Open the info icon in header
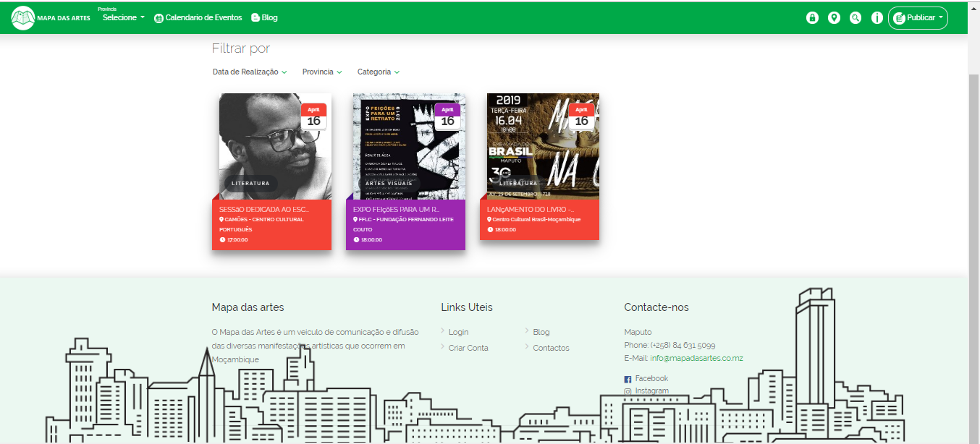980x444 pixels. [876, 18]
